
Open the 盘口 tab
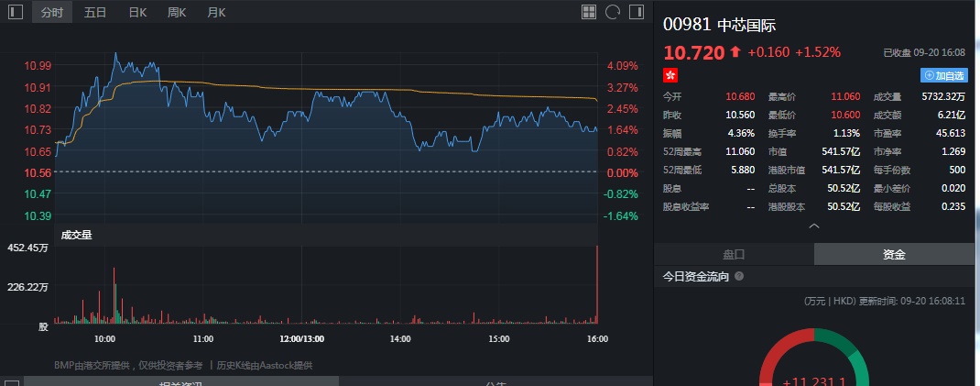click(734, 254)
